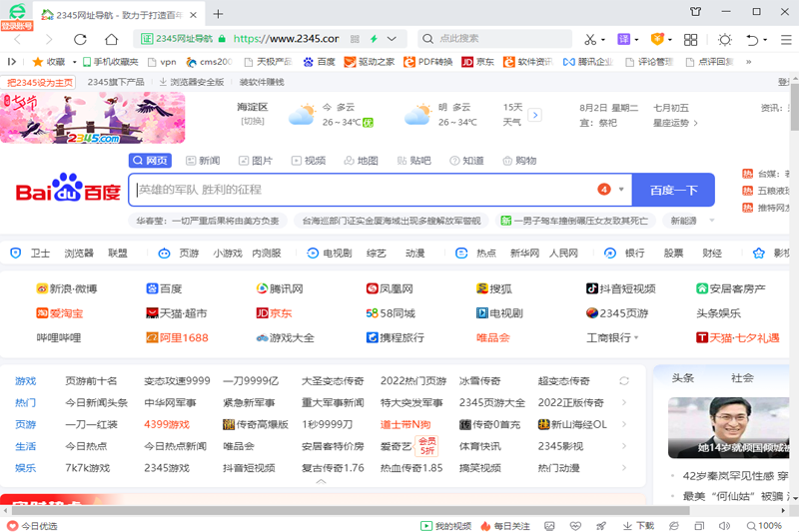Screen dimensions: 799x532
Task: Open the 新浪·微博 link
Action: point(67,288)
